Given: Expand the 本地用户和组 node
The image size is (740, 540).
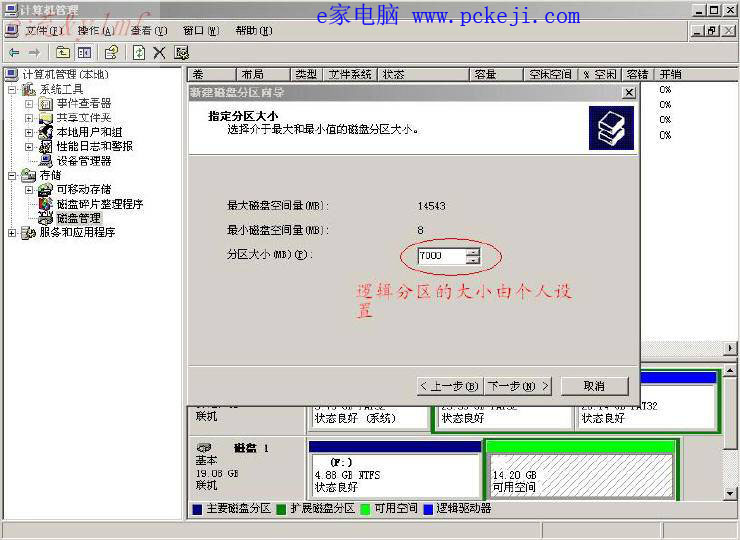Looking at the screenshot, I should [x=29, y=132].
